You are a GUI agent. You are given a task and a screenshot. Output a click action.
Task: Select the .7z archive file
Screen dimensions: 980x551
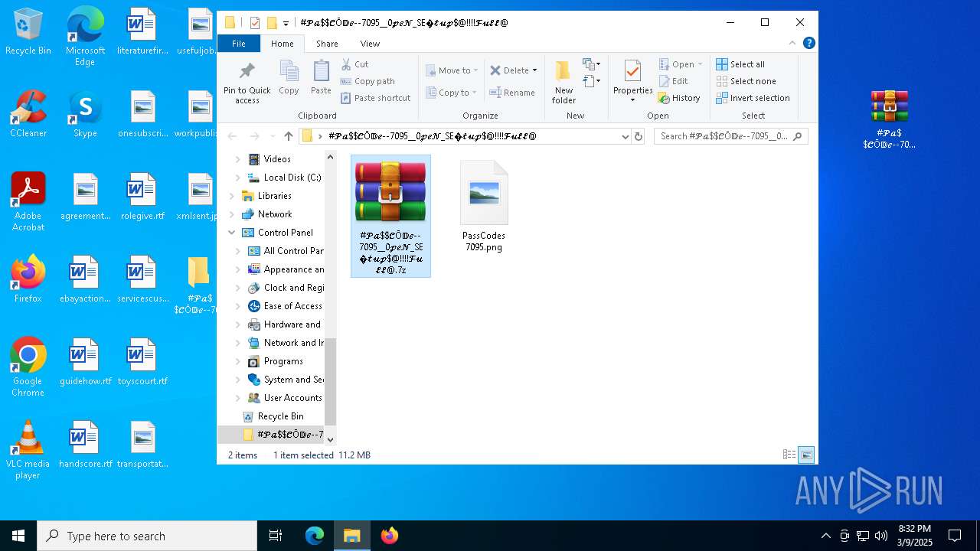(390, 217)
